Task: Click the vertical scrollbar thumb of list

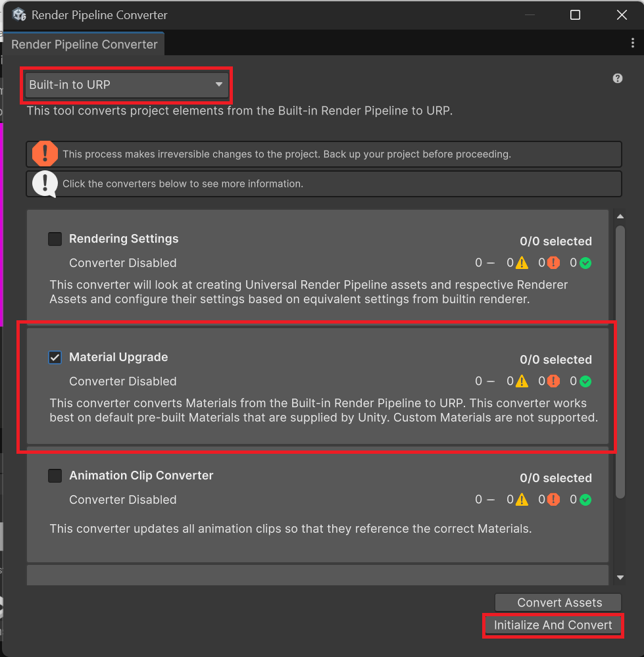Action: [x=620, y=362]
